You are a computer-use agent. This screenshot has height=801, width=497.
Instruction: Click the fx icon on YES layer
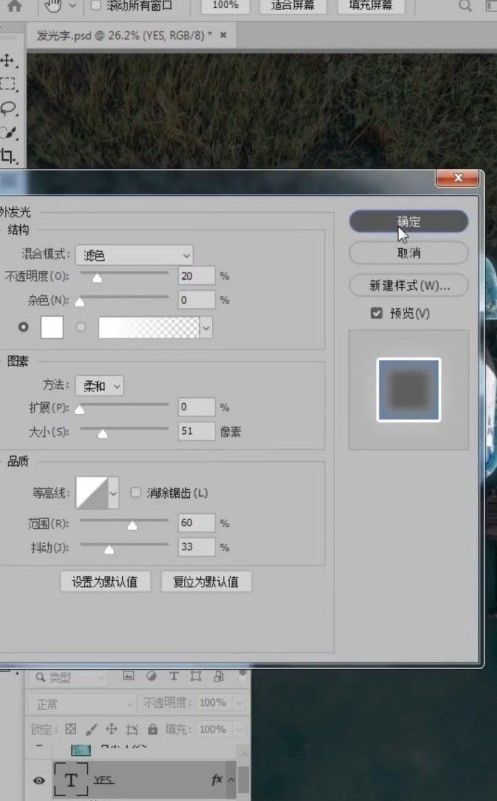tap(217, 780)
